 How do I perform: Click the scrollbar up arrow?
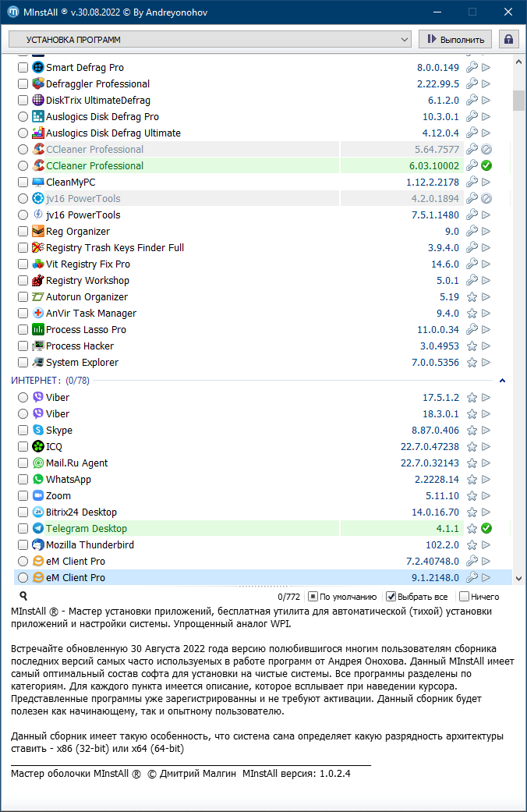[518, 61]
